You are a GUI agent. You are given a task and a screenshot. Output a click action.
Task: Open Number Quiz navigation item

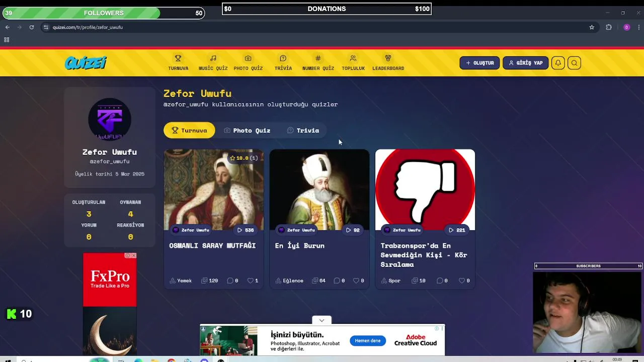click(x=318, y=63)
